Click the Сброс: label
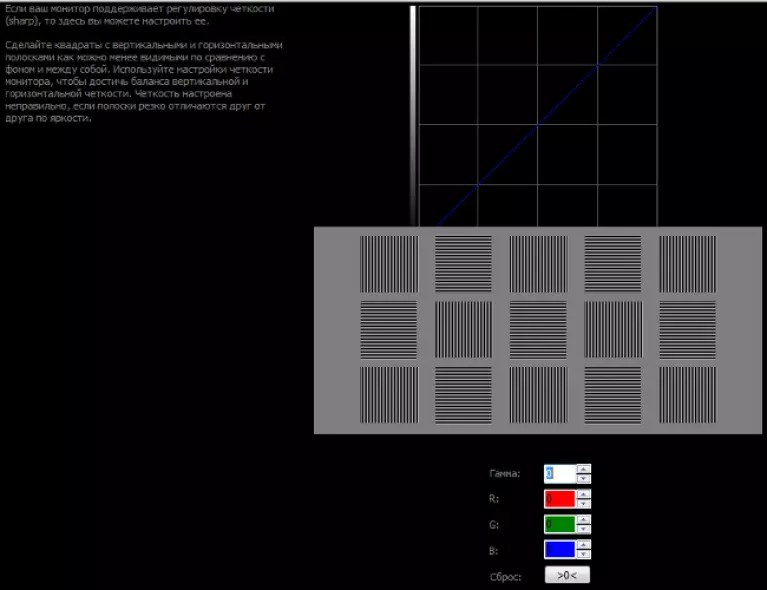 coord(505,577)
